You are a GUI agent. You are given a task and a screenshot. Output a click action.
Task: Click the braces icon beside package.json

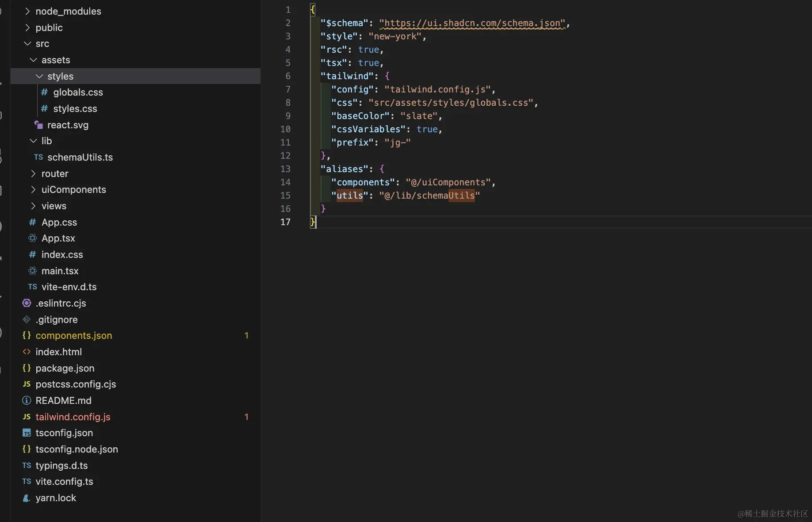27,368
